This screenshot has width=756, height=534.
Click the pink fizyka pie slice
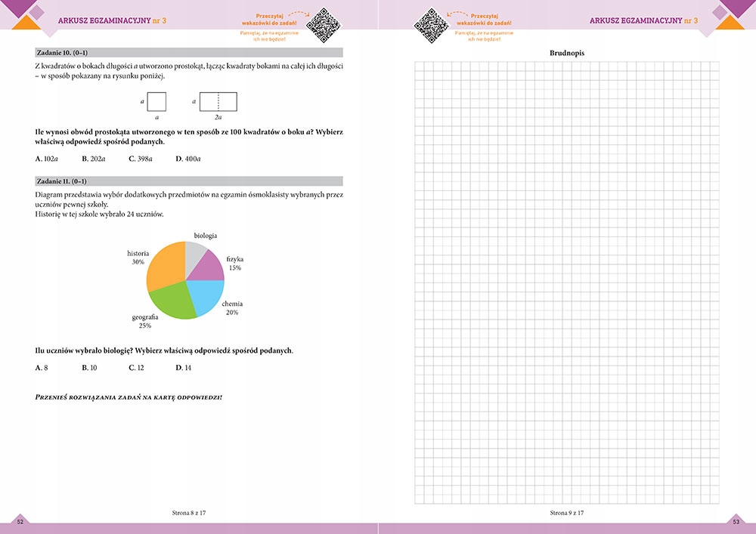(209, 267)
